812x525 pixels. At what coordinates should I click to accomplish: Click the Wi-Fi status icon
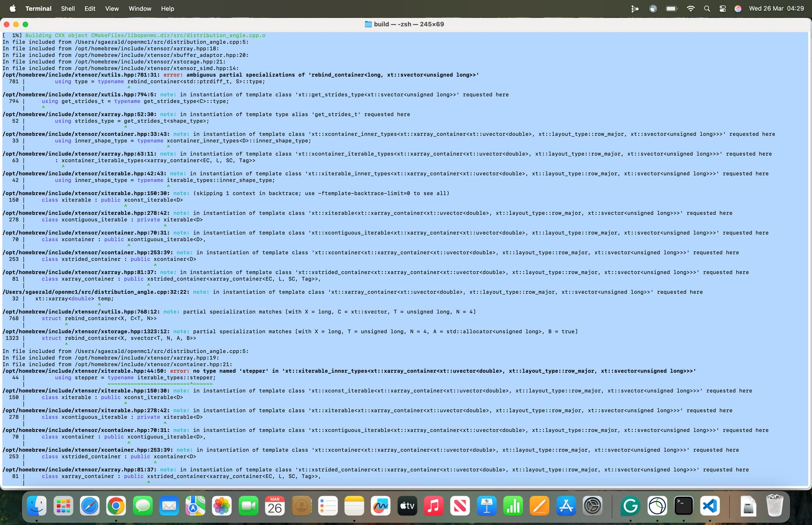[691, 8]
